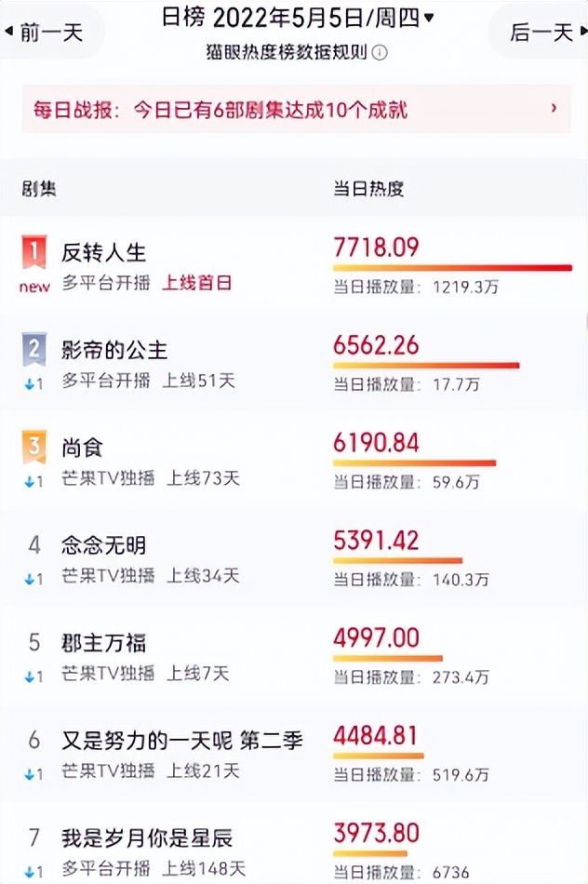588x884 pixels.
Task: Click the orange rank 3 badge
Action: click(x=34, y=447)
